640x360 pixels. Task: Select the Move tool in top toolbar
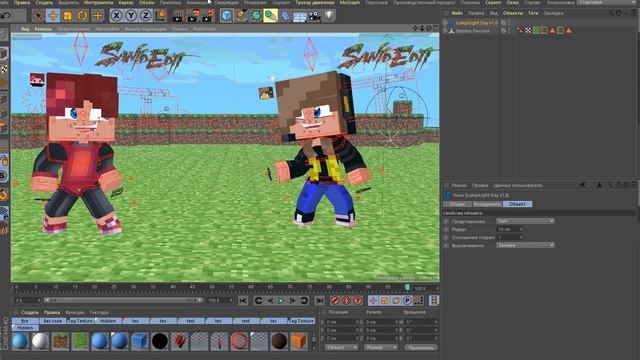tap(53, 16)
